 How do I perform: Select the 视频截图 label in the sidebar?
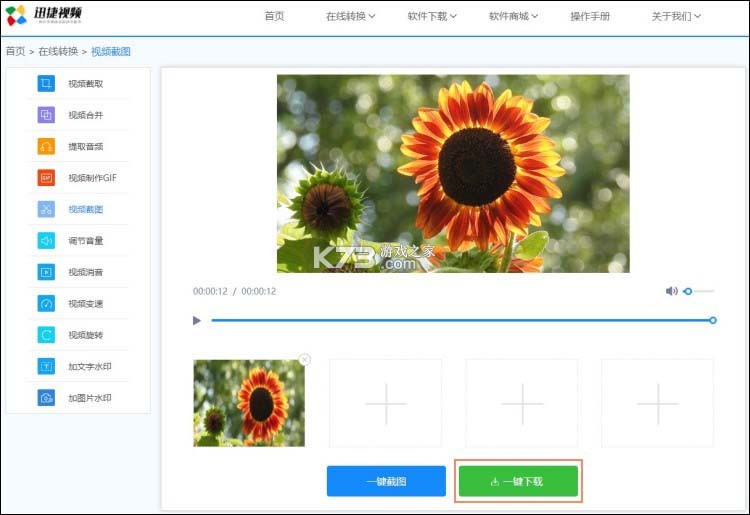tap(86, 209)
